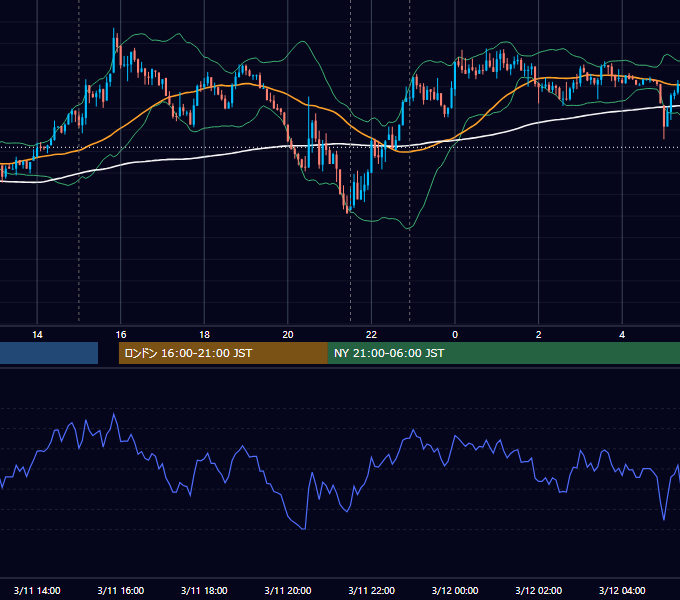Click the 3/12 02:00 date label
This screenshot has width=680, height=600.
point(539,590)
